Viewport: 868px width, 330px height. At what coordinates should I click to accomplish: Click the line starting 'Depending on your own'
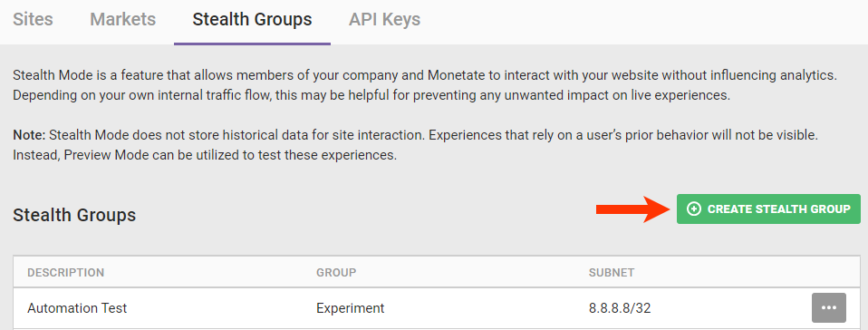point(371,95)
